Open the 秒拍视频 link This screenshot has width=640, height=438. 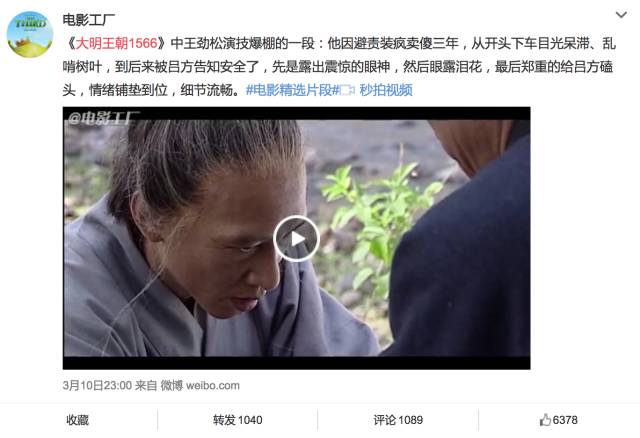tap(386, 90)
